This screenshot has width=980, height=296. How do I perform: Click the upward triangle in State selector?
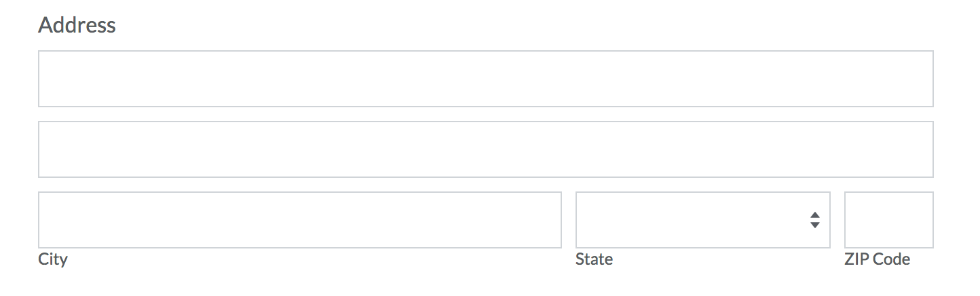click(x=815, y=215)
